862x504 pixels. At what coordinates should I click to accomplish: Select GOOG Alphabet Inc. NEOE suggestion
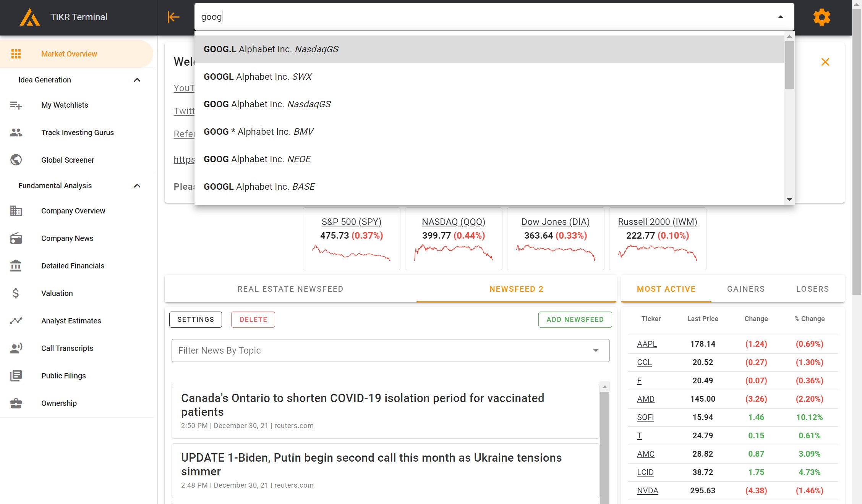(x=489, y=159)
